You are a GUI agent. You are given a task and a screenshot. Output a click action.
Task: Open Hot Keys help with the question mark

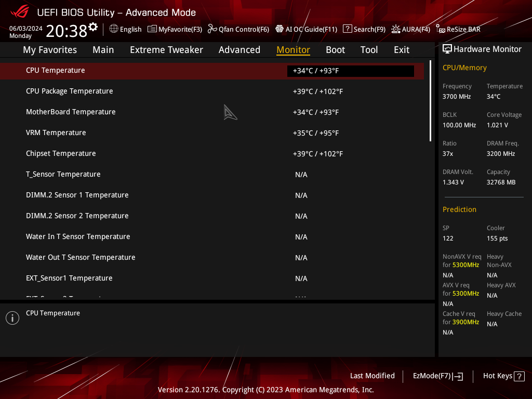(x=520, y=376)
